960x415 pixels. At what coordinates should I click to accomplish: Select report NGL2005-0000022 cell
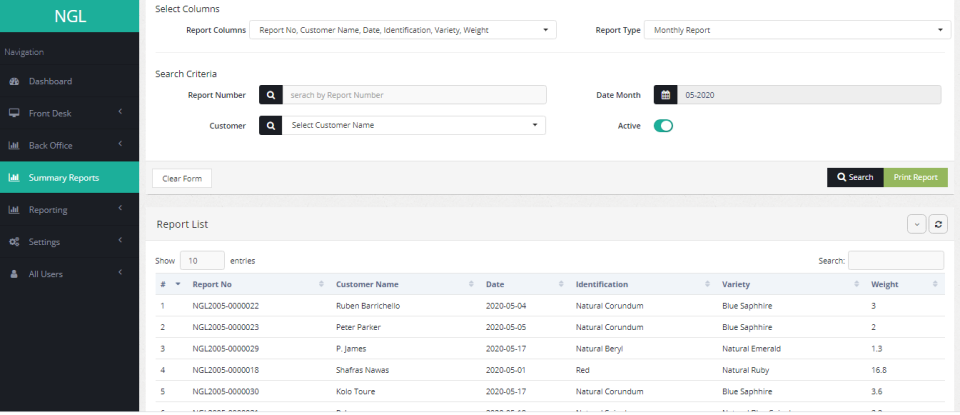click(x=225, y=306)
